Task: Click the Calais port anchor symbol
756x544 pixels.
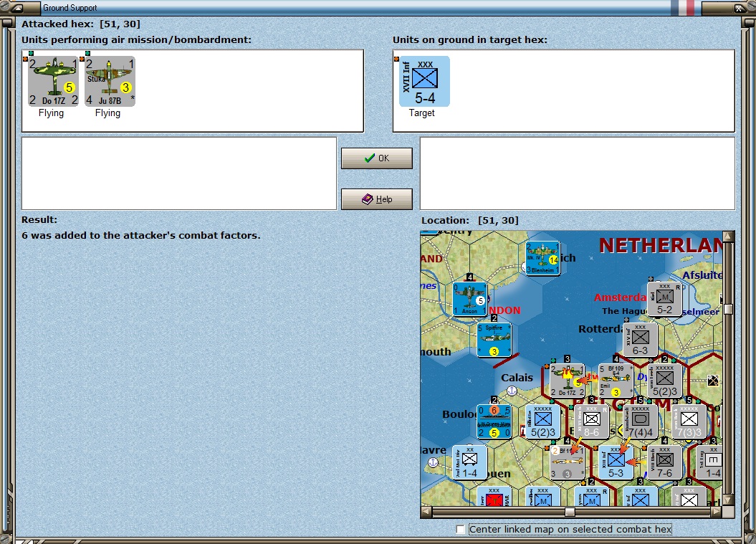Action: [512, 391]
